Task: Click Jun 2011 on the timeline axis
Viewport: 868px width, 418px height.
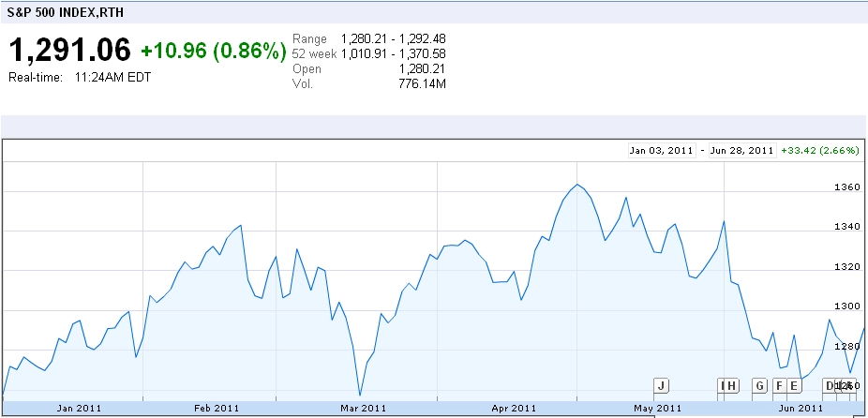Action: point(801,409)
